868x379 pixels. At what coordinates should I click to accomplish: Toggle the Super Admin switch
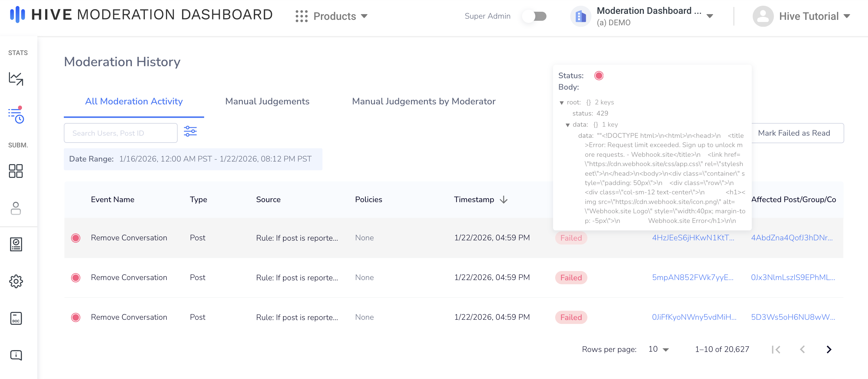coord(535,16)
